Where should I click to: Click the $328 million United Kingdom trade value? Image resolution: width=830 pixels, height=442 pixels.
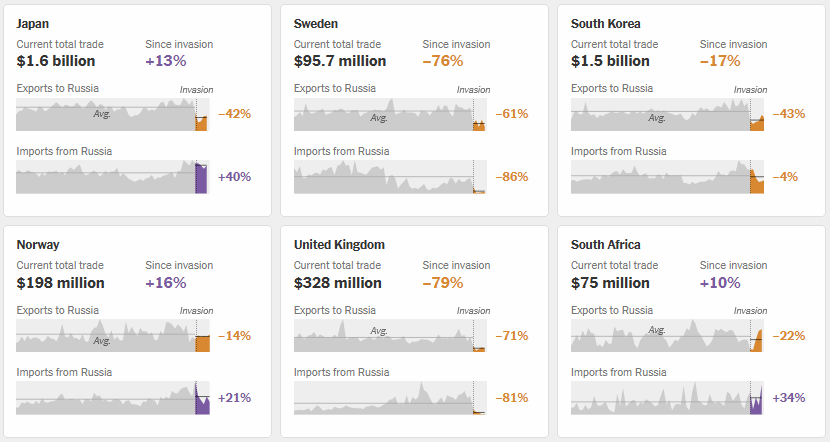coord(338,283)
